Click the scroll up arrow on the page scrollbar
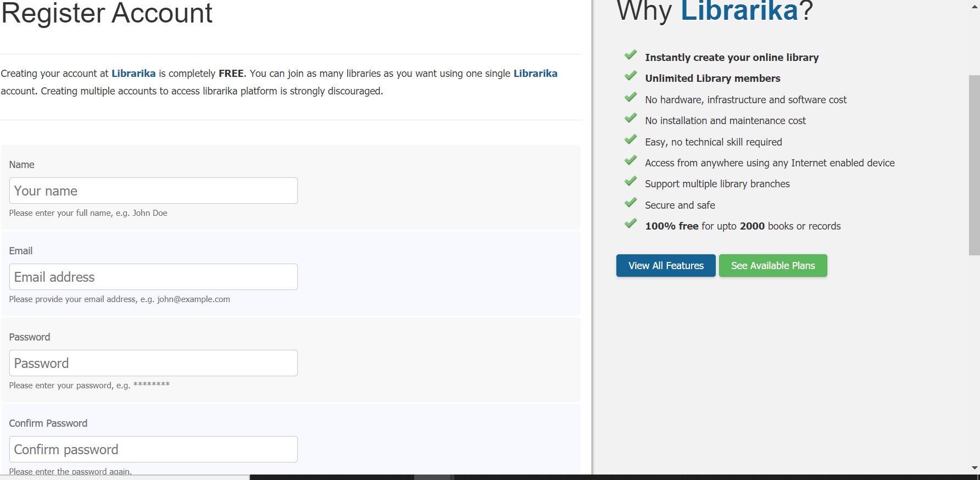This screenshot has height=480, width=980. point(975,7)
